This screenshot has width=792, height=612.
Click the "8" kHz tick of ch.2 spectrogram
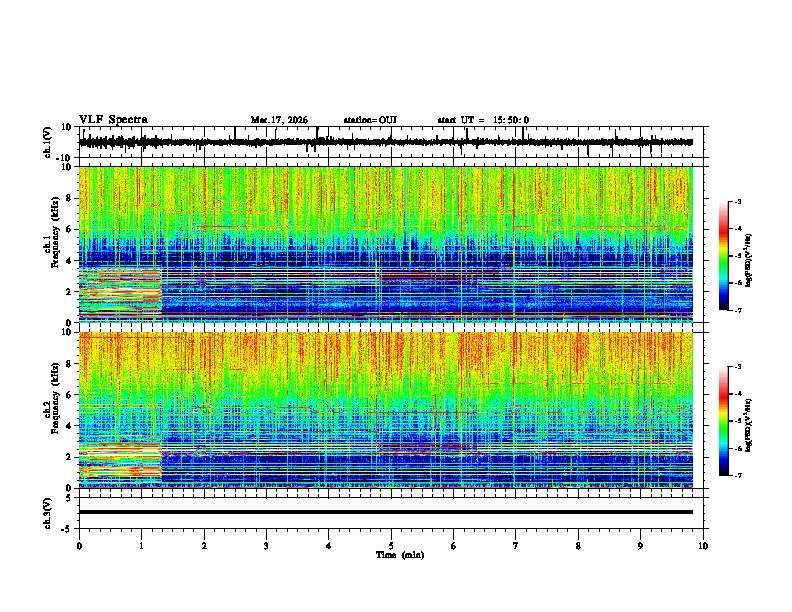(69, 364)
